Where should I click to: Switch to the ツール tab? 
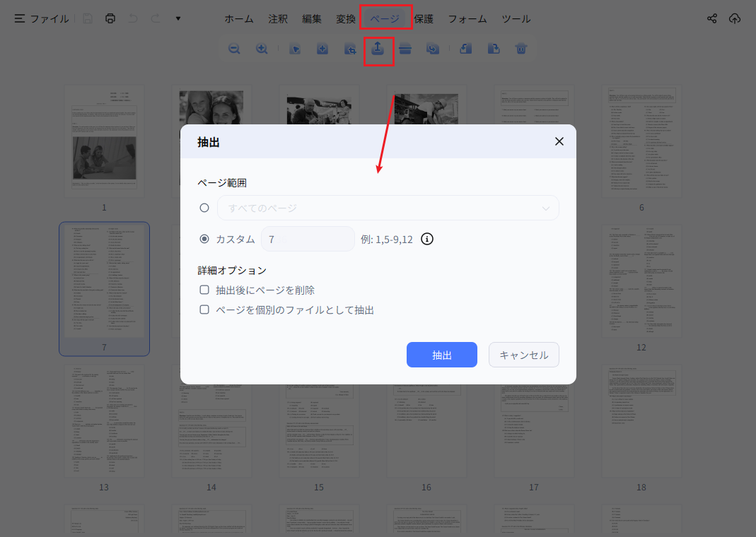coord(516,19)
